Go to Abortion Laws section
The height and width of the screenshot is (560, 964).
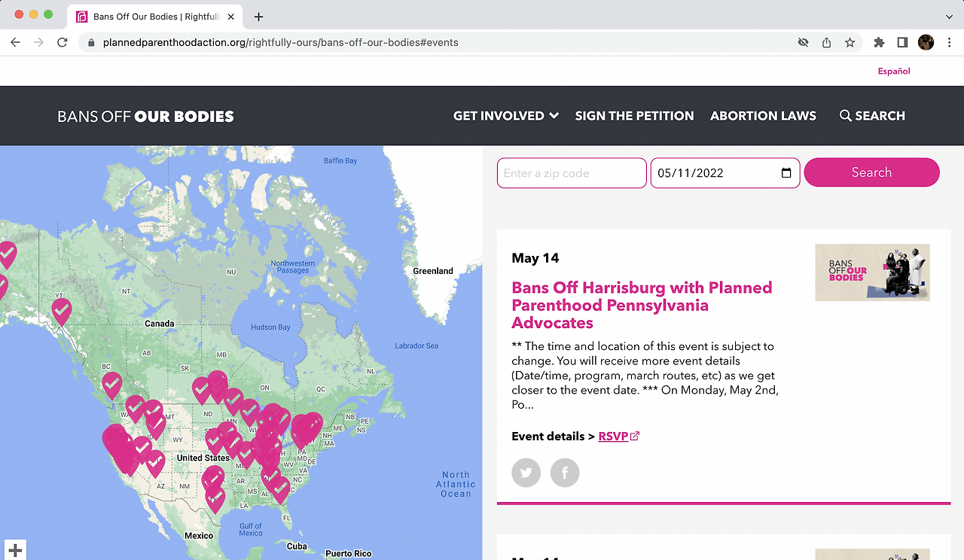(763, 116)
